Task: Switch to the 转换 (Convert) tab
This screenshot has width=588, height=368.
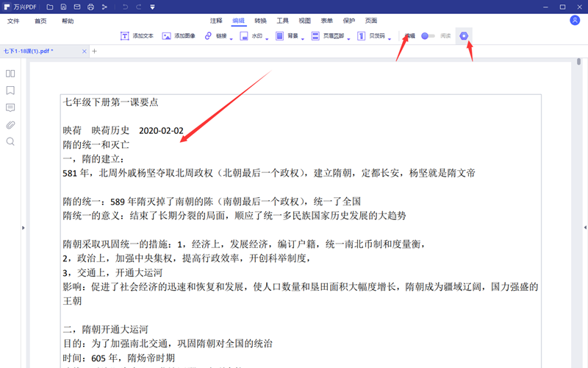Action: (x=261, y=21)
